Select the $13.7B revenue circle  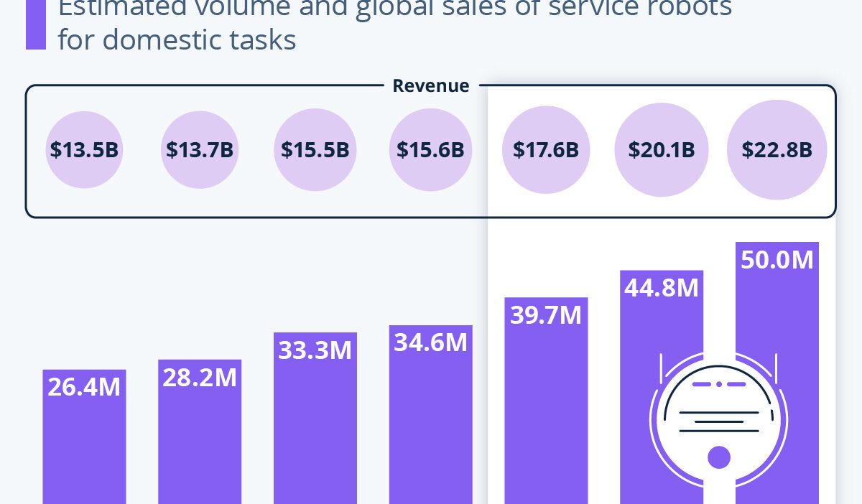(x=200, y=150)
